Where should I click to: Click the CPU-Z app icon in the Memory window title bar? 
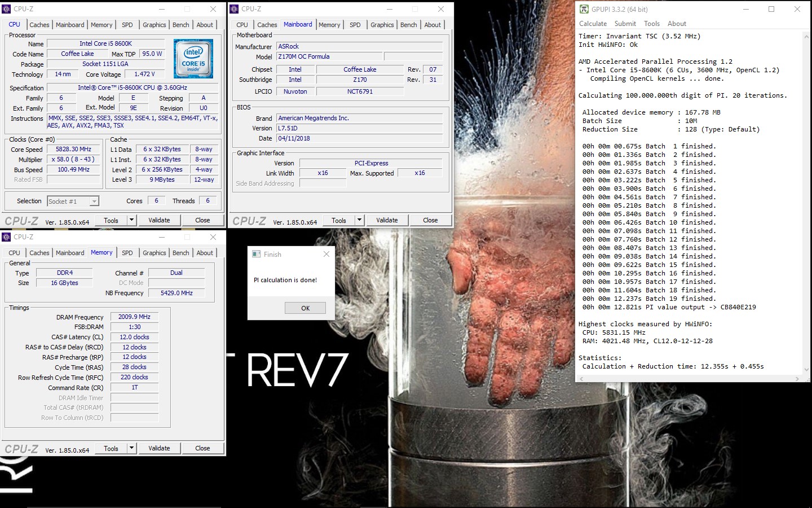(x=7, y=237)
